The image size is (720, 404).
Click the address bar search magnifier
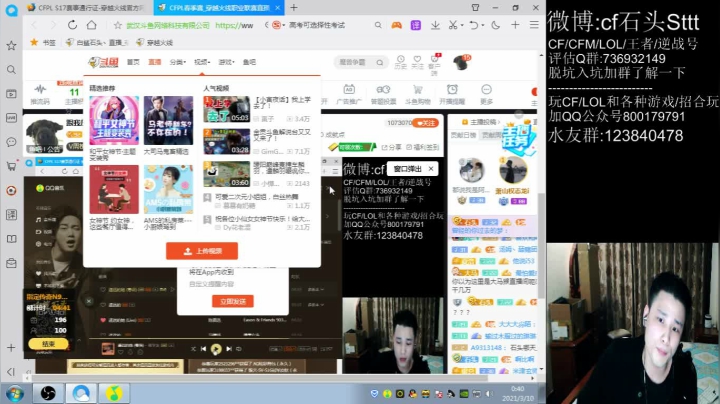tap(377, 25)
